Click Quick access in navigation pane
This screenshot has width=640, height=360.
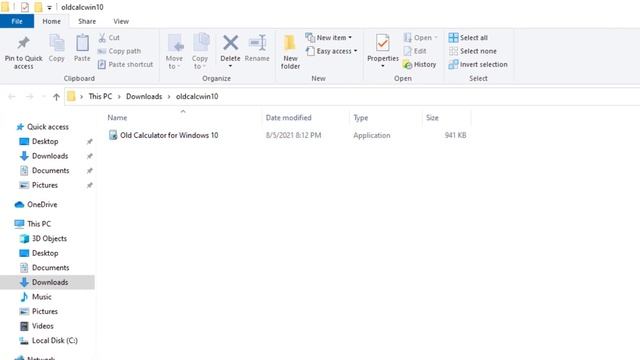pyautogui.click(x=48, y=127)
